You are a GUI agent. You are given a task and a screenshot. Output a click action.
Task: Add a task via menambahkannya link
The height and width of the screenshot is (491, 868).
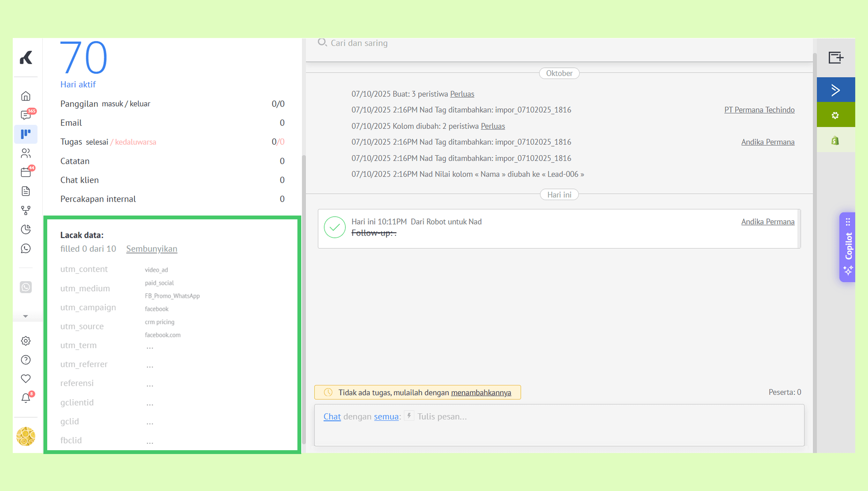click(x=481, y=393)
